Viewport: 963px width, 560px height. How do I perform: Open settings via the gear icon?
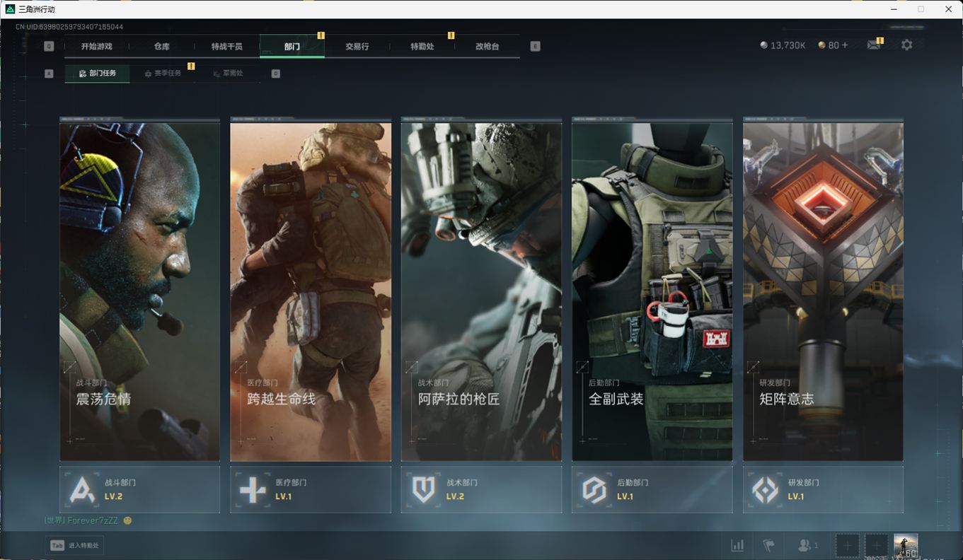[906, 45]
